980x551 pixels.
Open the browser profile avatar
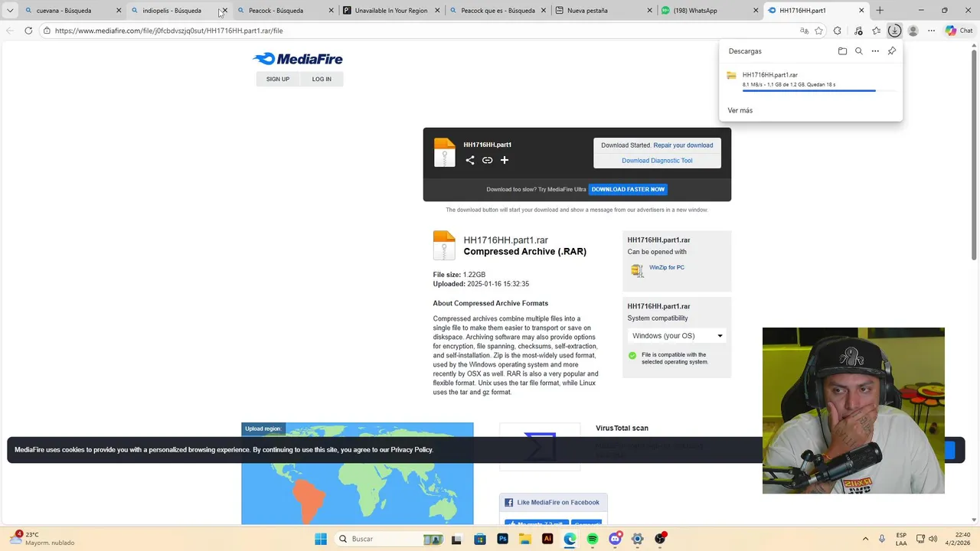pos(913,31)
